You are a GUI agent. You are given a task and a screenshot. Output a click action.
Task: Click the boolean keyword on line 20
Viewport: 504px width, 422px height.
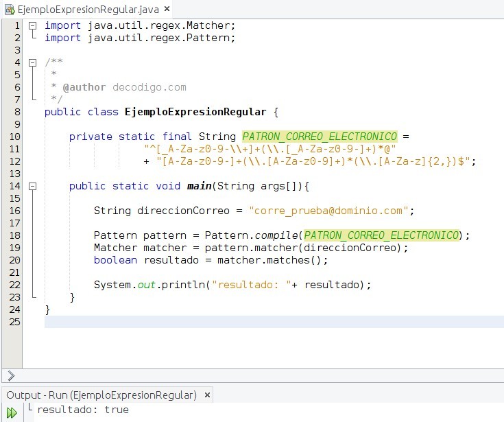(x=115, y=260)
